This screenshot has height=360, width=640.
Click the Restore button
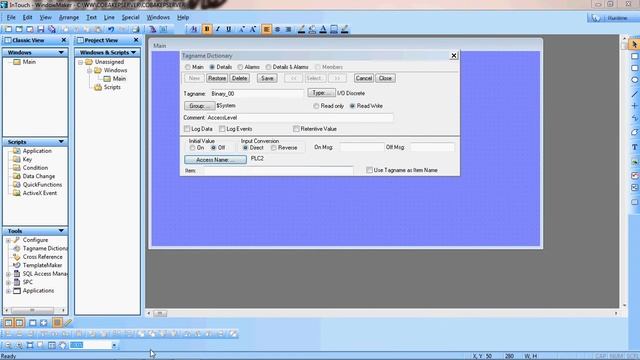click(217, 78)
